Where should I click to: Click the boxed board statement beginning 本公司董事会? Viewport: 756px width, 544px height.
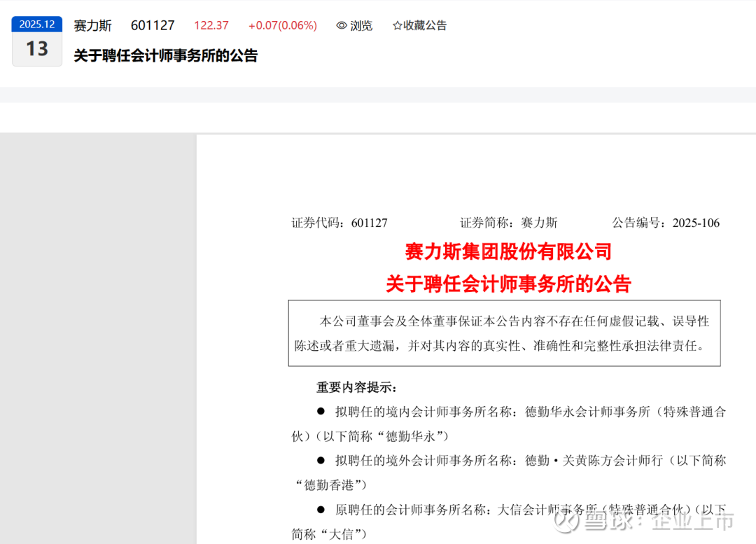point(504,333)
